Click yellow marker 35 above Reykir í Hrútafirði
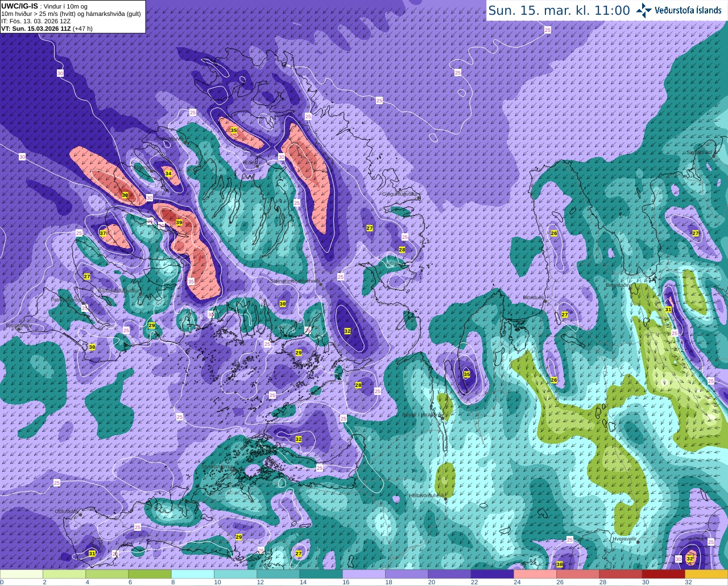The image size is (728, 586). pyautogui.click(x=467, y=374)
